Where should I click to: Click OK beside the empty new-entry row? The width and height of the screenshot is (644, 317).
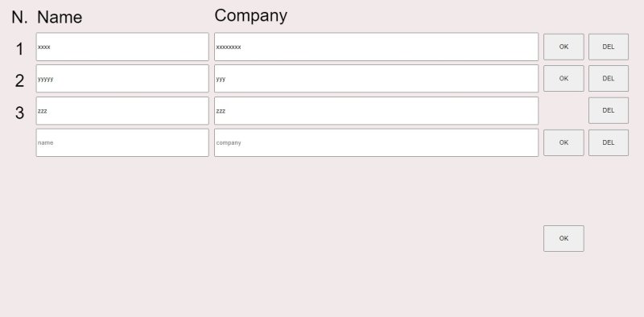pyautogui.click(x=564, y=142)
